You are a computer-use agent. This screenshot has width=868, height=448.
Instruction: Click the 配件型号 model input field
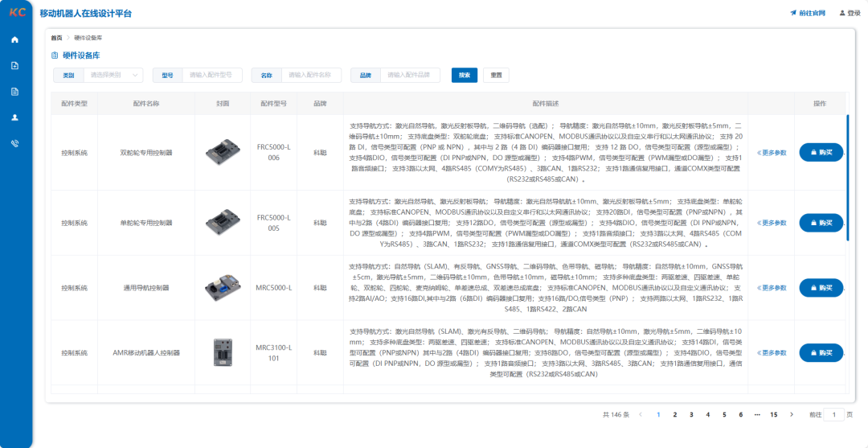pos(212,75)
